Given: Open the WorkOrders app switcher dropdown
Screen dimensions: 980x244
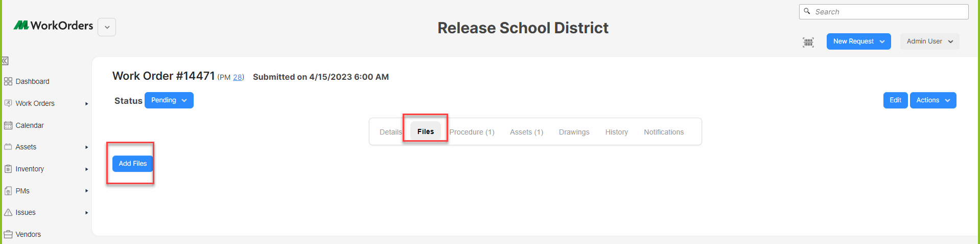Looking at the screenshot, I should tap(107, 27).
